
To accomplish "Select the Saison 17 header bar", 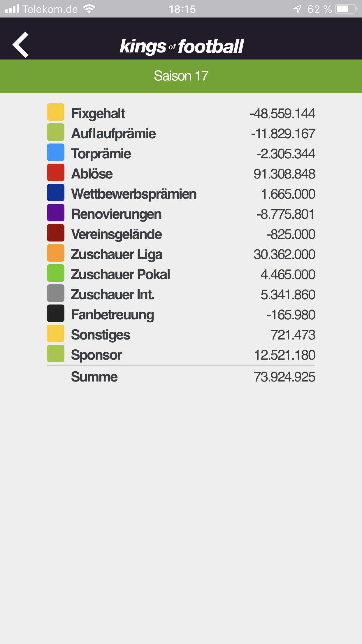I will coord(181,76).
